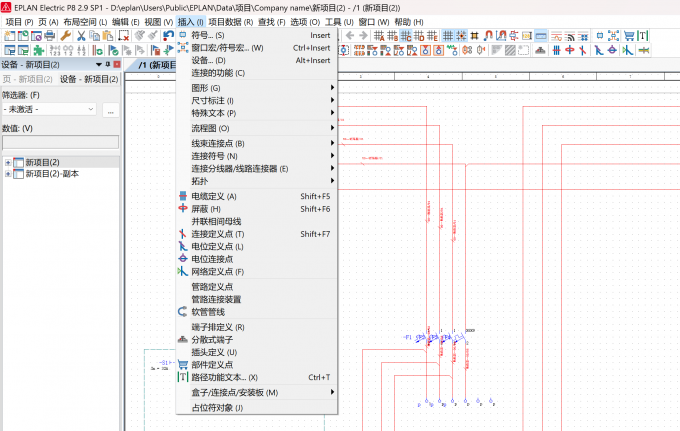Click the green puzzle piece icon
The width and height of the screenshot is (680, 431).
pyautogui.click(x=39, y=50)
